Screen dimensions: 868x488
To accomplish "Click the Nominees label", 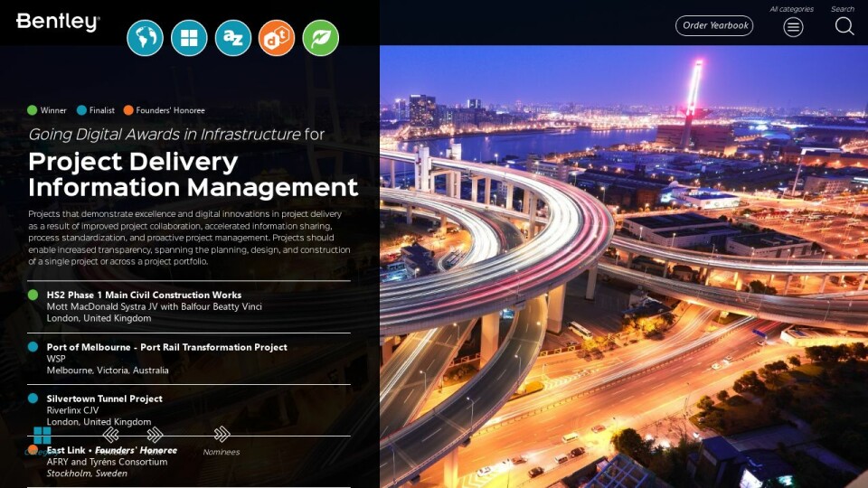I will click(x=222, y=452).
